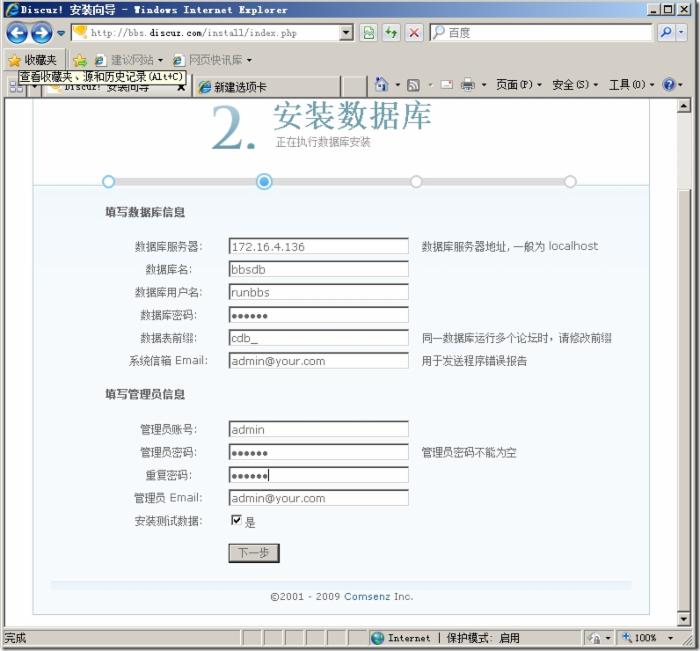Screen dimensions: 700x651
Task: Click the compatibility view icon
Action: (x=369, y=33)
